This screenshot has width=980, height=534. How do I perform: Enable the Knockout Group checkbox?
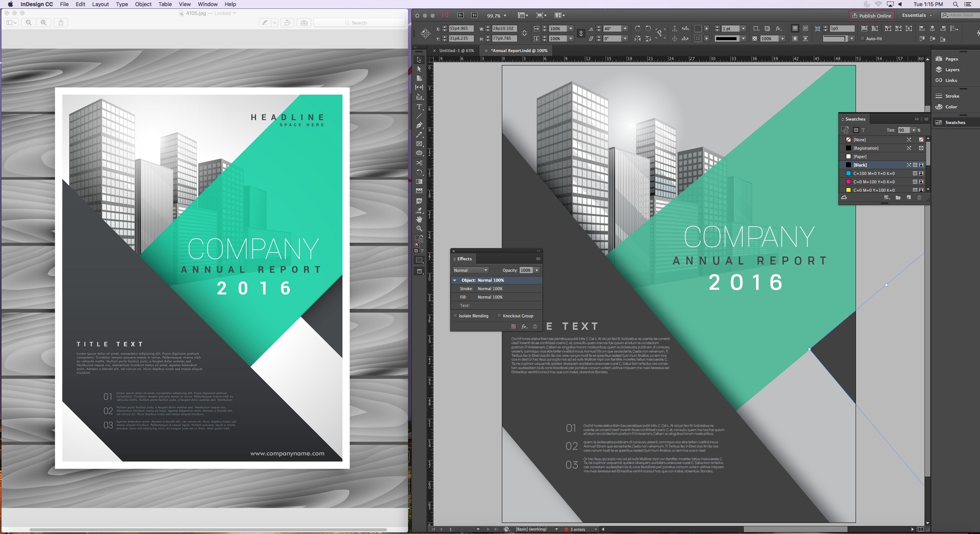[x=499, y=316]
